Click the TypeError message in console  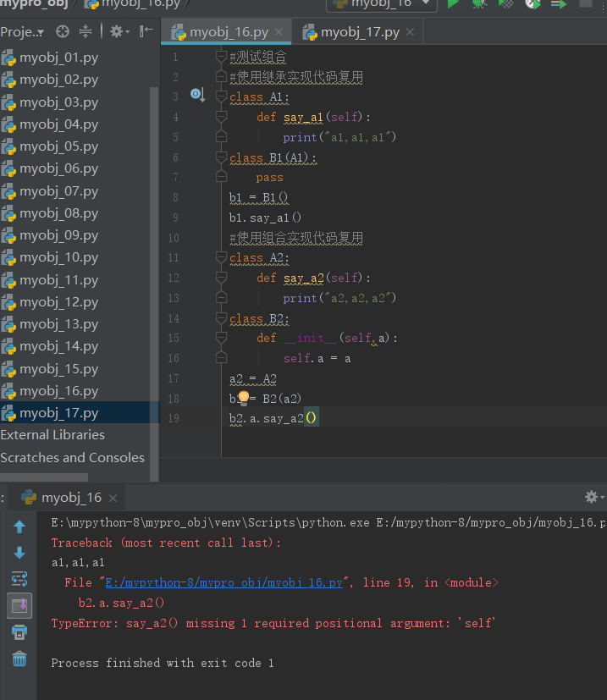273,623
